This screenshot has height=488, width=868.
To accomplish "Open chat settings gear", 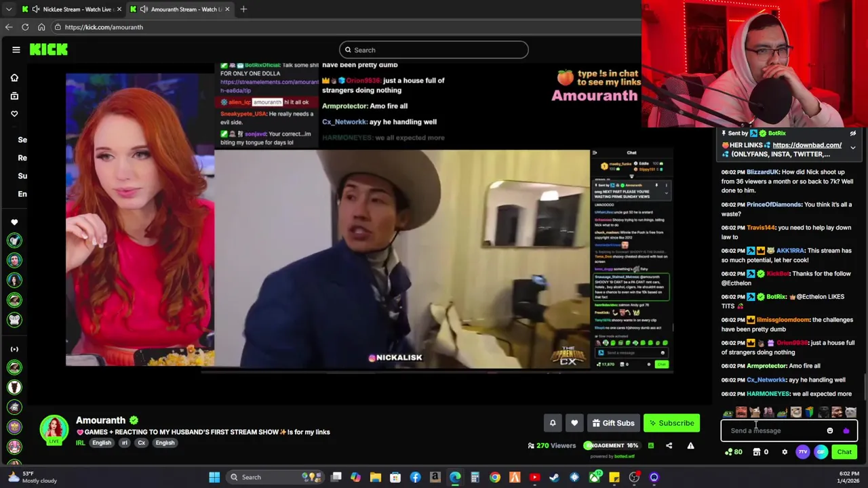I will pyautogui.click(x=785, y=452).
